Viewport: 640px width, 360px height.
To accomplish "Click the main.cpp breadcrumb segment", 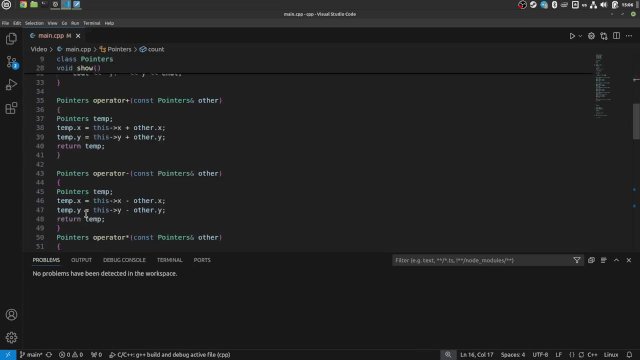I will pos(74,49).
